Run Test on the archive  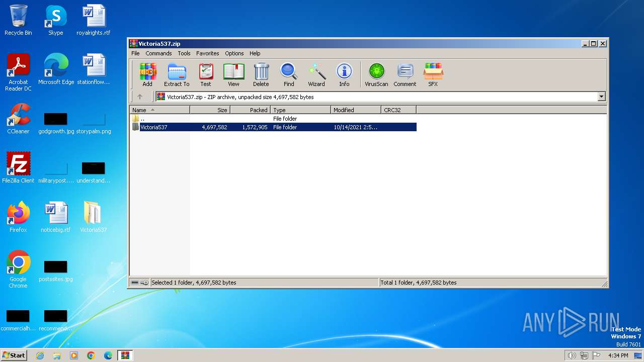click(x=206, y=75)
